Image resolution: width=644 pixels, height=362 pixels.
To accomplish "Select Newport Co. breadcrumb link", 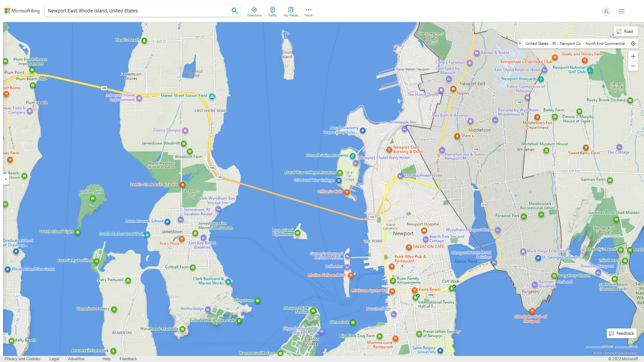I will [570, 44].
